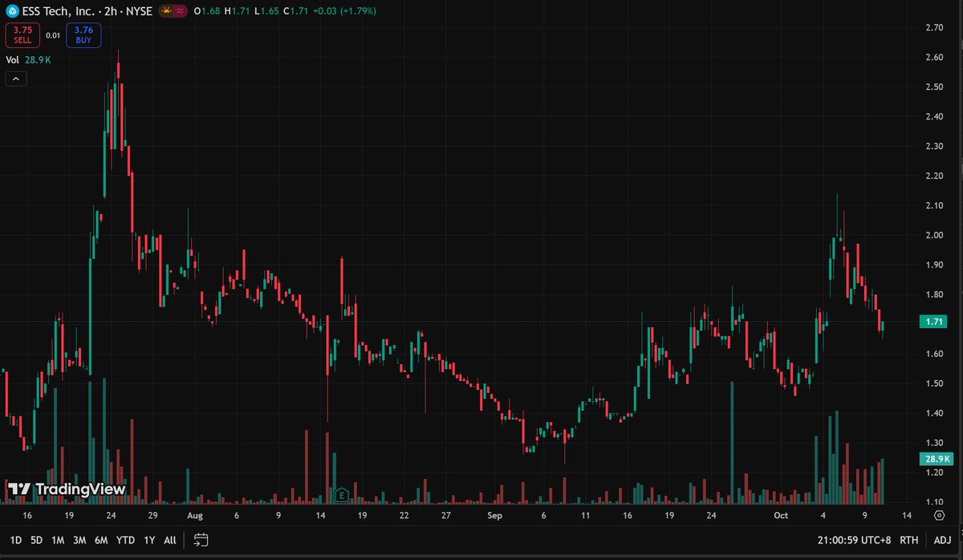Select the pre-market sunrise session icon
This screenshot has height=560, width=963.
(168, 12)
